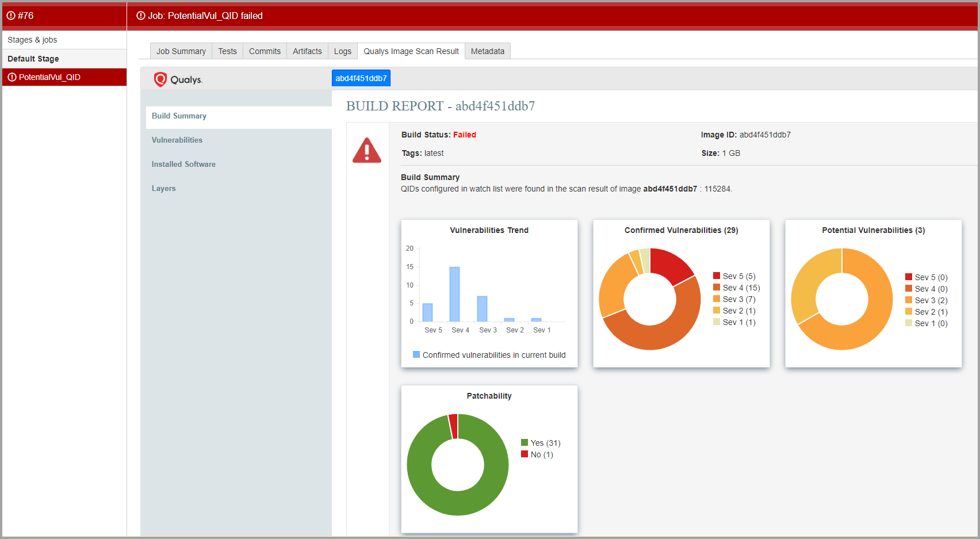Open the Job Summary tab
The height and width of the screenshot is (539, 980).
[x=181, y=51]
